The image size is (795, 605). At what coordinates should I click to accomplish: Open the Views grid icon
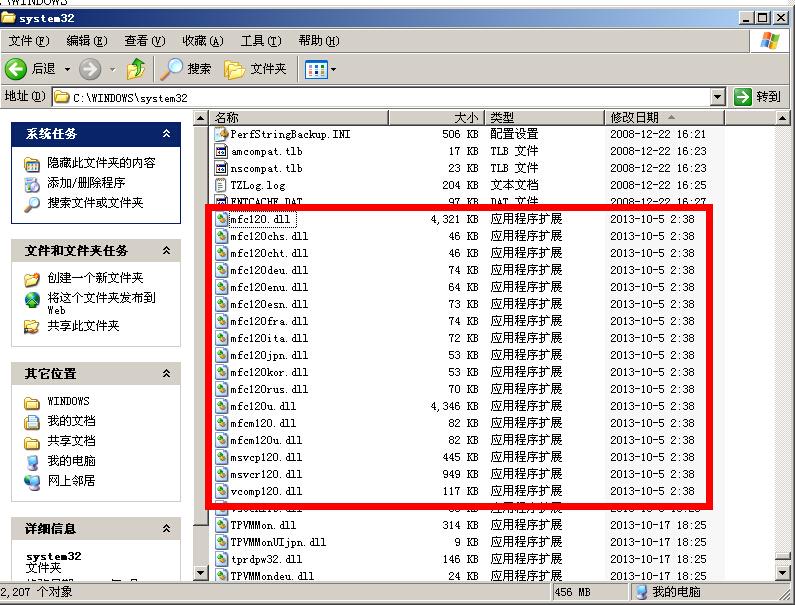pyautogui.click(x=316, y=69)
